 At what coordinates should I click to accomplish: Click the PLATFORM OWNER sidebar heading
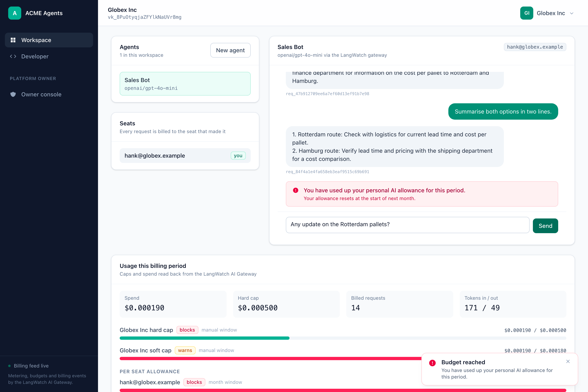pos(33,78)
